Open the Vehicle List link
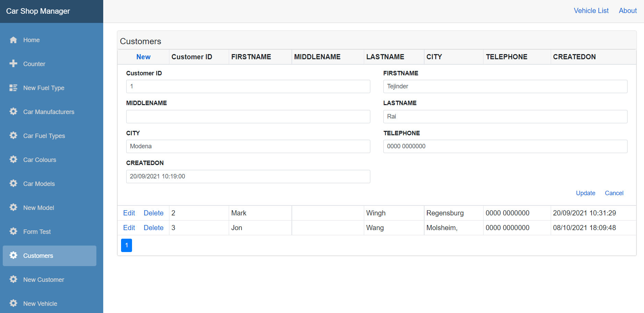This screenshot has height=313, width=644. coord(591,11)
